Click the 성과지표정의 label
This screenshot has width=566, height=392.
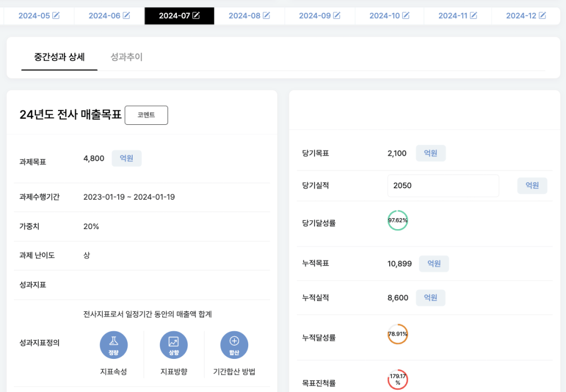pos(39,343)
